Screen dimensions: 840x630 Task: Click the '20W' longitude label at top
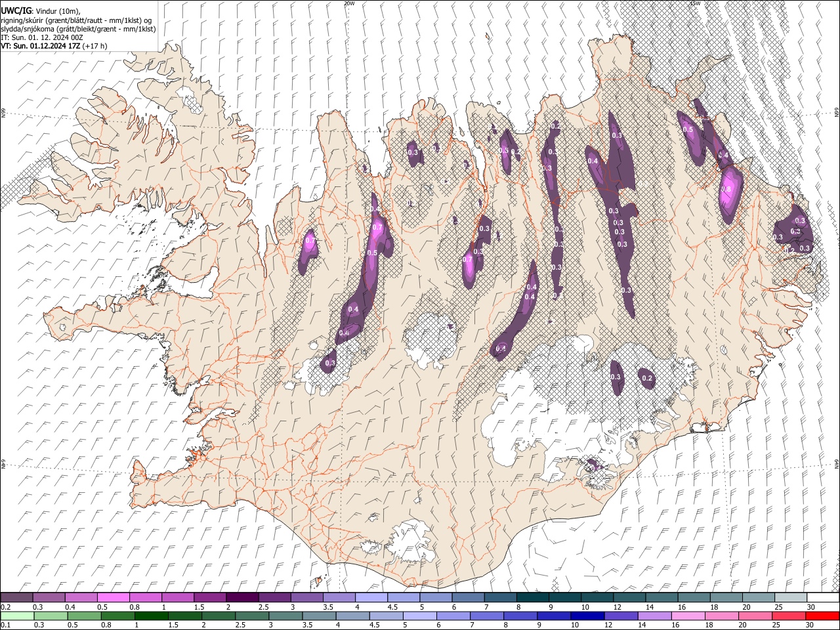click(349, 3)
